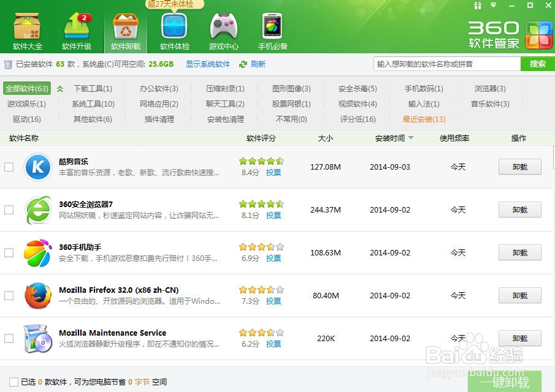Click 显示系统软件 link
Viewport: 555px width, 392px height.
point(208,64)
